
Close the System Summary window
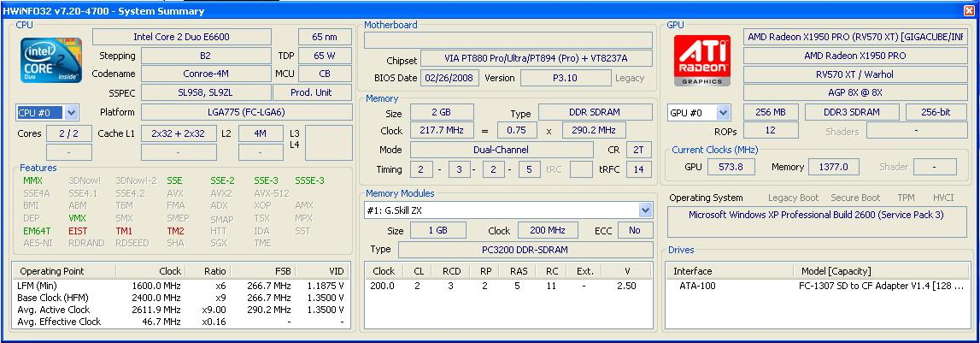pos(969,10)
